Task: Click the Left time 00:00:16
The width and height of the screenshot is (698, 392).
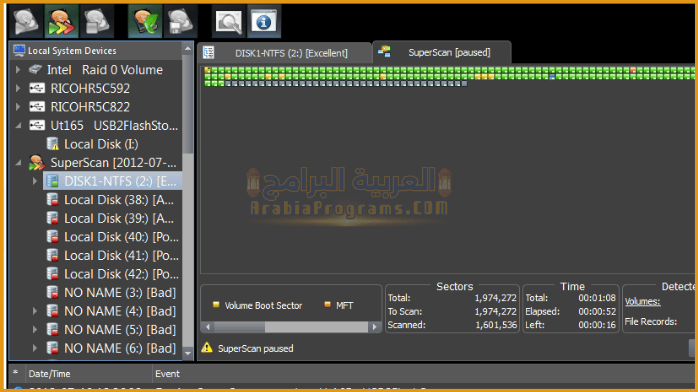Action: pos(597,325)
